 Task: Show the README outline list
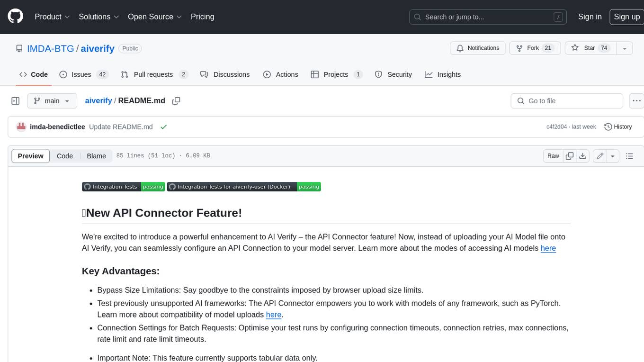(629, 156)
